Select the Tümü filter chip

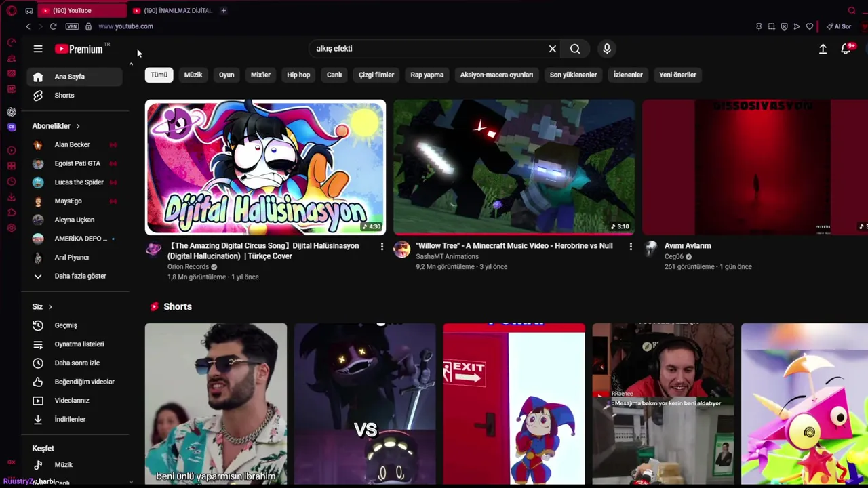[x=159, y=75]
